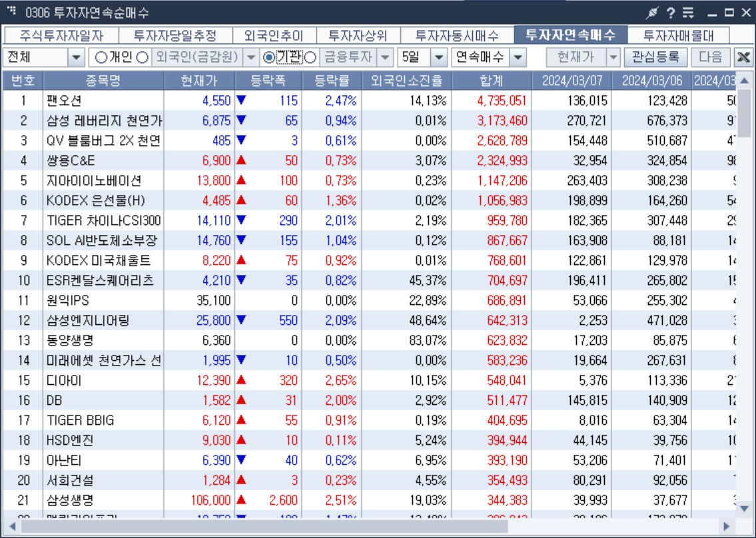The width and height of the screenshot is (756, 538).
Task: Select the 동양생명 stock name
Action: point(70,340)
